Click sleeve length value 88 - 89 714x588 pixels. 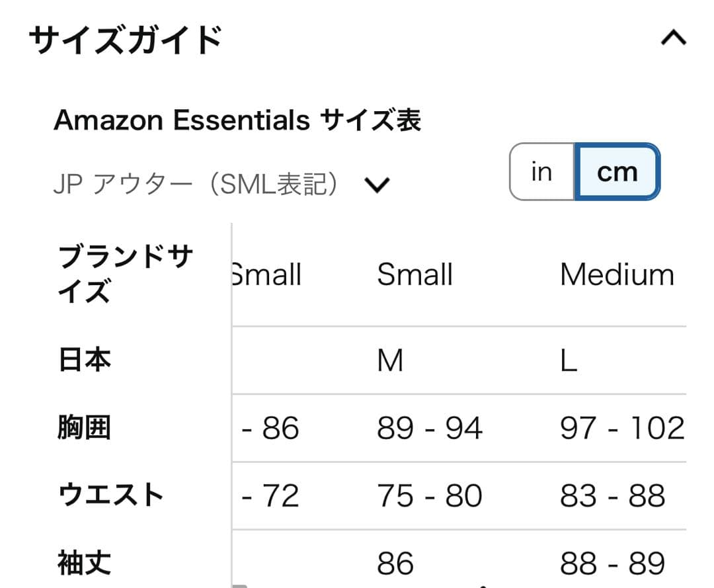point(612,564)
